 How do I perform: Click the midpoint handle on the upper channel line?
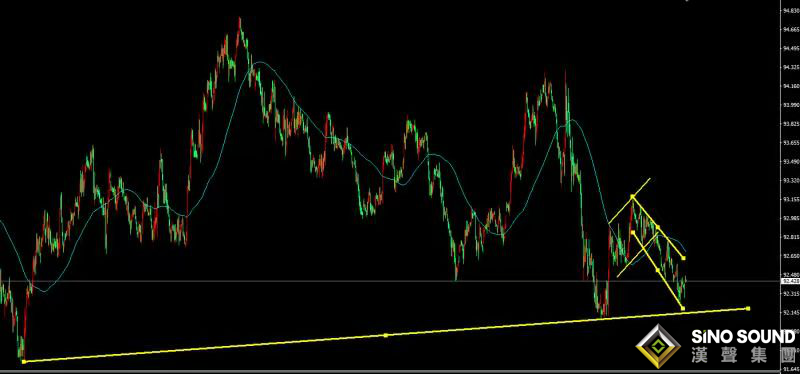(x=658, y=227)
